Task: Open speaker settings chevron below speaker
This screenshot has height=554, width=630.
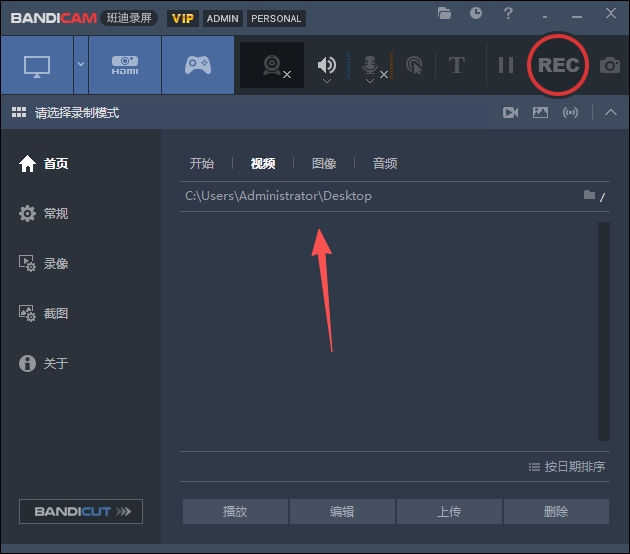Action: point(327,81)
